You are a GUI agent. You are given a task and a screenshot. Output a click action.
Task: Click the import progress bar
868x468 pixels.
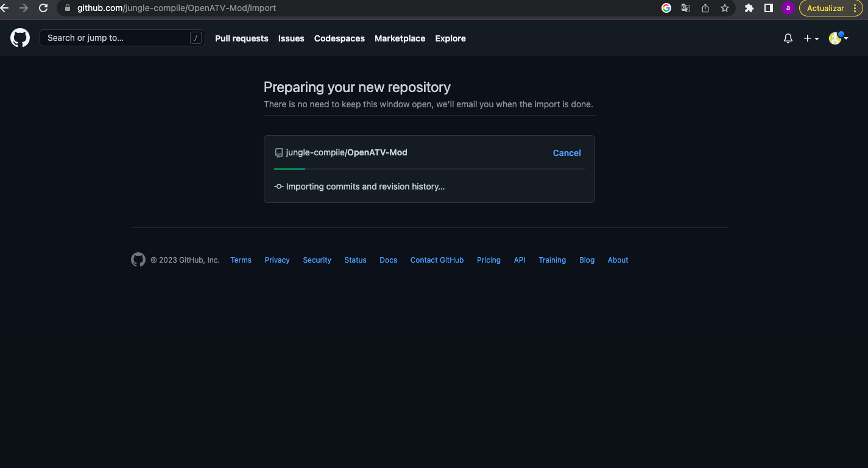coord(429,169)
